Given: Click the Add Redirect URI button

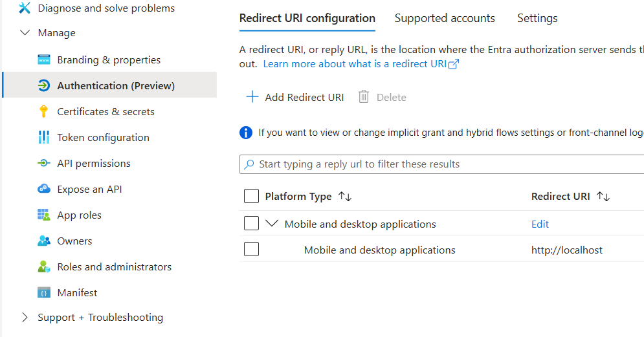Looking at the screenshot, I should pyautogui.click(x=295, y=97).
